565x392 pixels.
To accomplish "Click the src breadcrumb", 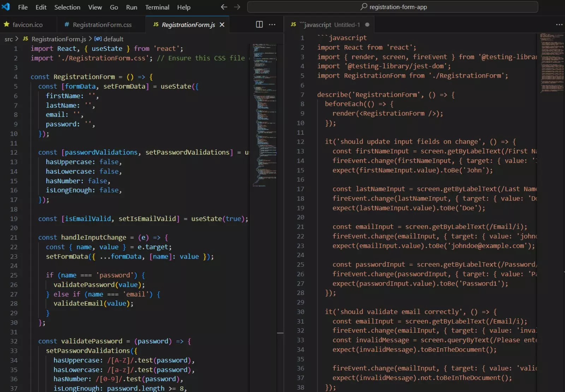I will [x=8, y=39].
